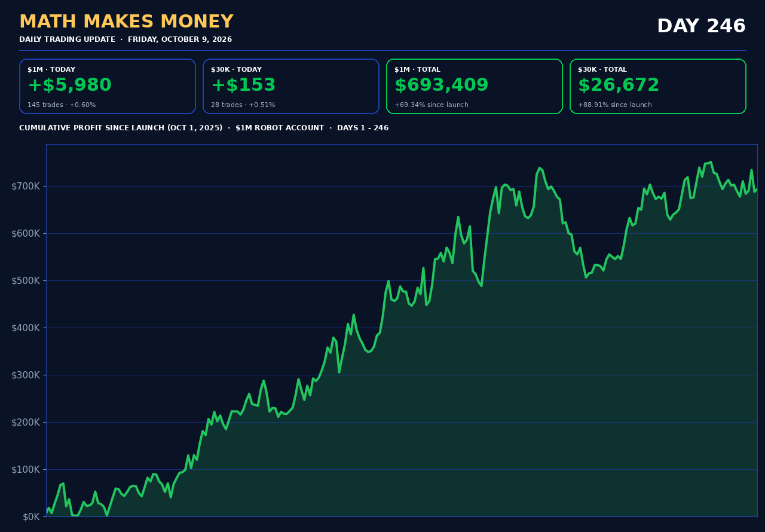Click the "$100K" y-axis label

[x=26, y=470]
